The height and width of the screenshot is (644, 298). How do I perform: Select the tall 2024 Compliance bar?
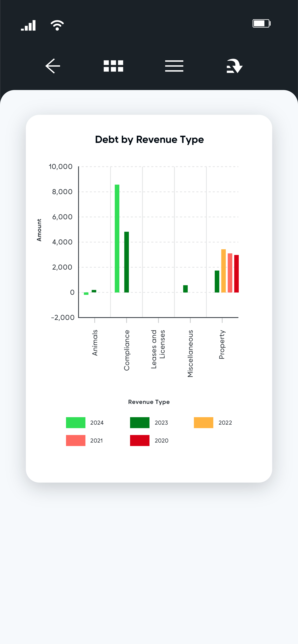pyautogui.click(x=117, y=238)
